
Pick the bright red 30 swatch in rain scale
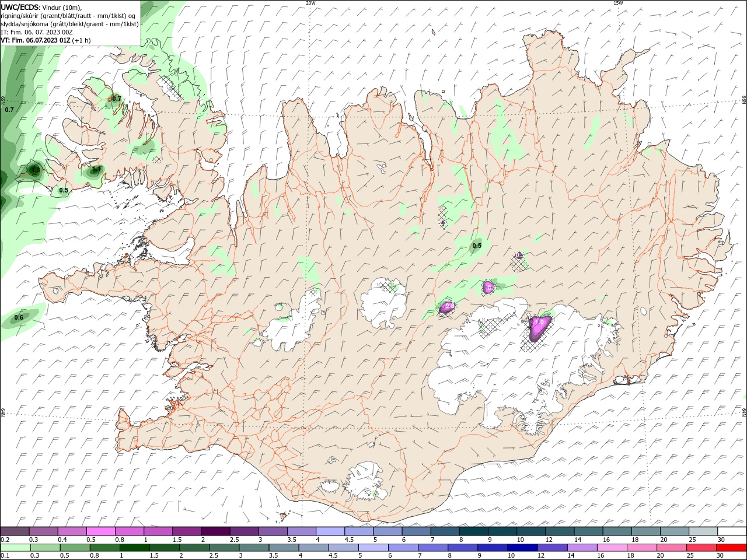click(731, 548)
